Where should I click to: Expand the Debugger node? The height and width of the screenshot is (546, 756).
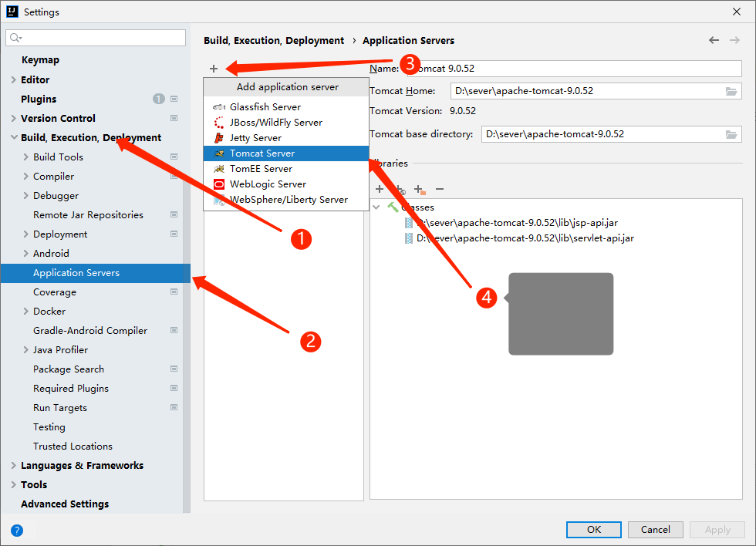tap(26, 196)
